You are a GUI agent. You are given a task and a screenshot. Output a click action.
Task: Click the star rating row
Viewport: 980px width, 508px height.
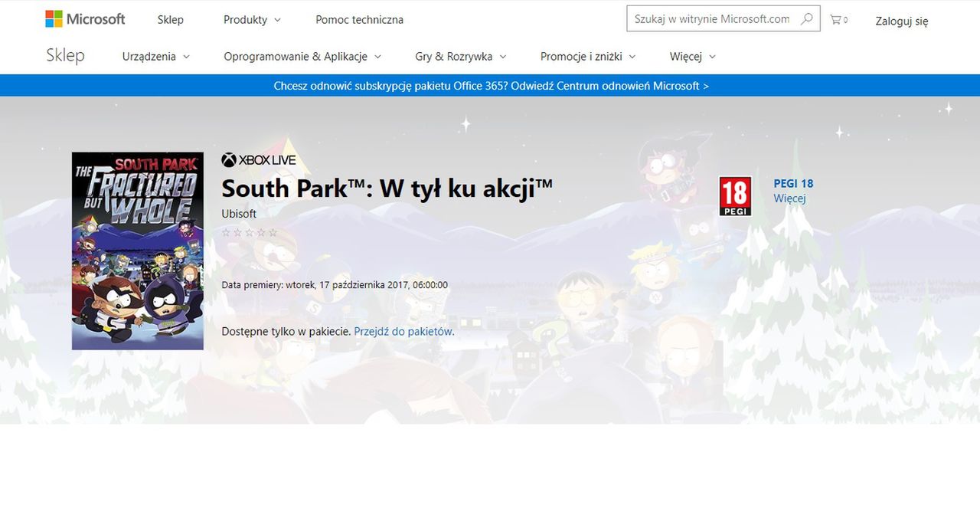pos(250,232)
